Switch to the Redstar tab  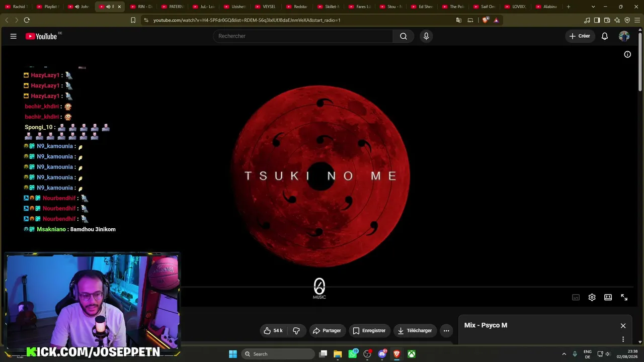(296, 7)
